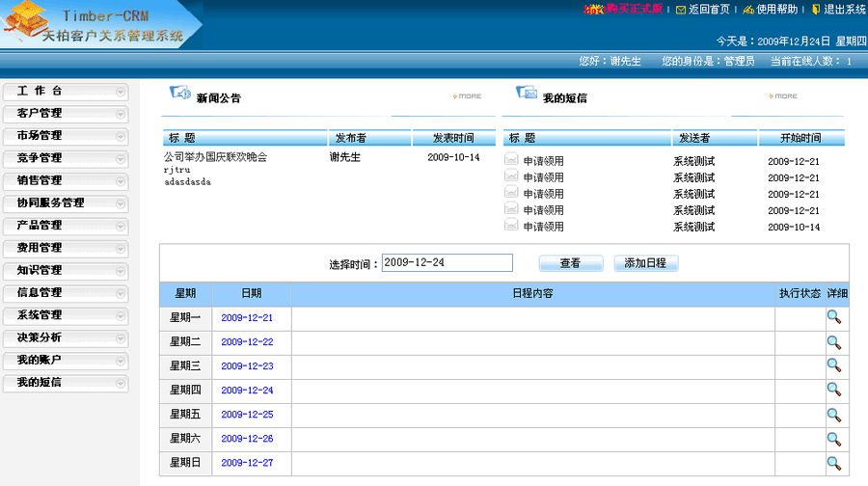Click the 添加日程 button
The height and width of the screenshot is (486, 868).
click(x=646, y=263)
